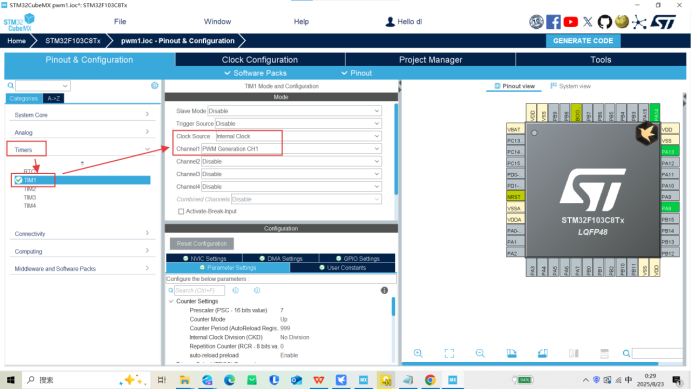692x389 pixels.
Task: Click the Windows Start button
Action: point(11,380)
